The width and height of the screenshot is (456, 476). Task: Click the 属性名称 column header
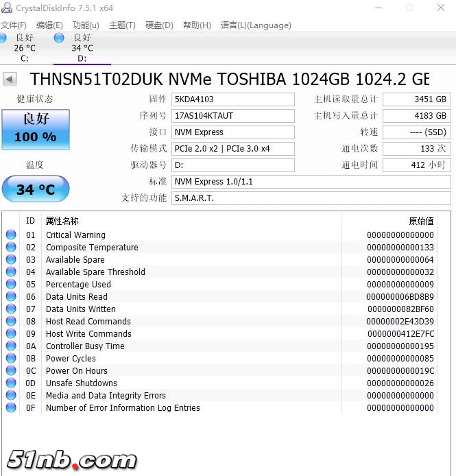point(62,221)
